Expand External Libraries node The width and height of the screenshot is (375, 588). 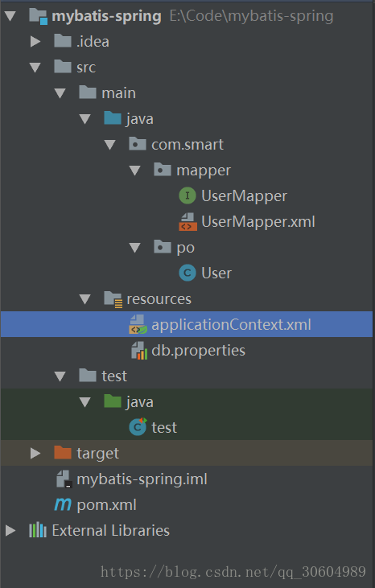pos(10,531)
